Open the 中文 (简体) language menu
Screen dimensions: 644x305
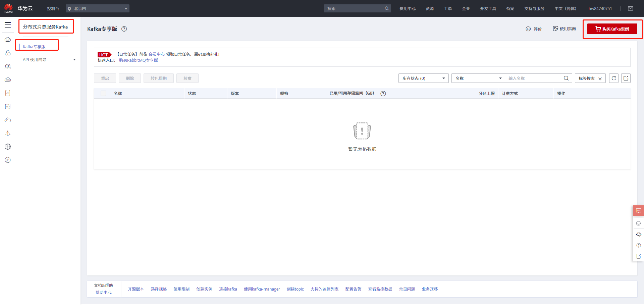click(x=565, y=8)
